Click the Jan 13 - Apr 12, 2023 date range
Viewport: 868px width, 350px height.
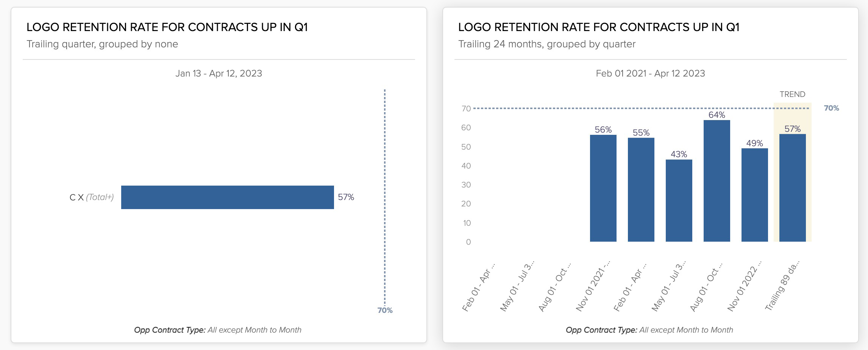pyautogui.click(x=219, y=73)
